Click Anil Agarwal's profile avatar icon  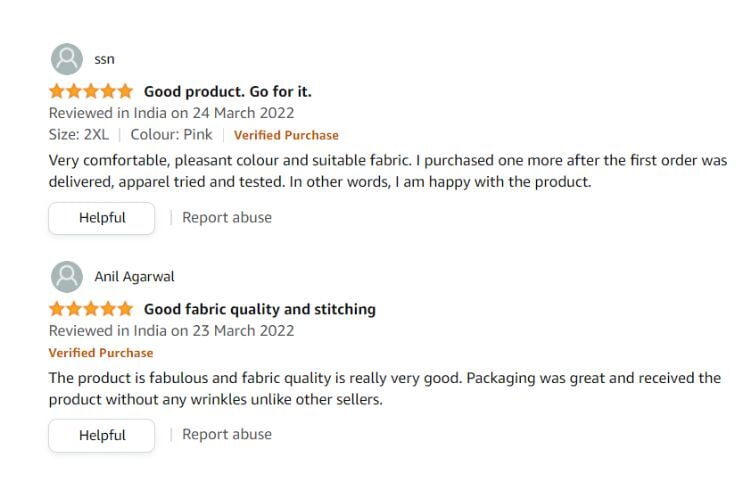[66, 276]
